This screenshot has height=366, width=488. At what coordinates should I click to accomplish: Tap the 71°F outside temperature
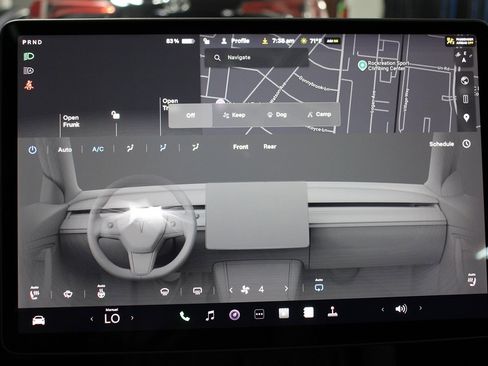315,41
